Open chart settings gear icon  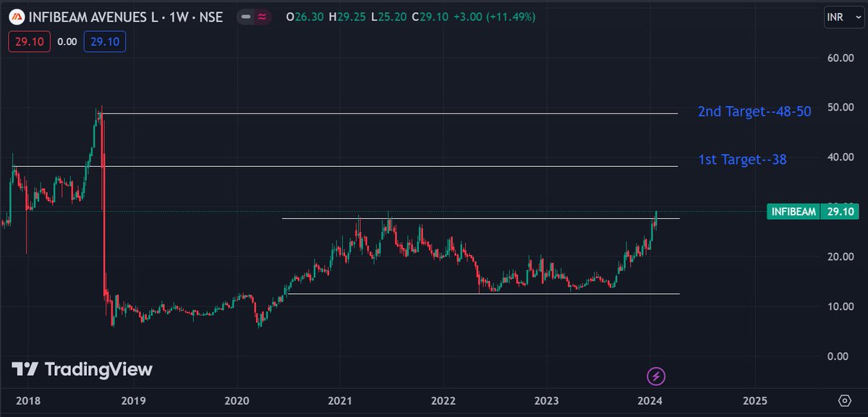point(844,400)
